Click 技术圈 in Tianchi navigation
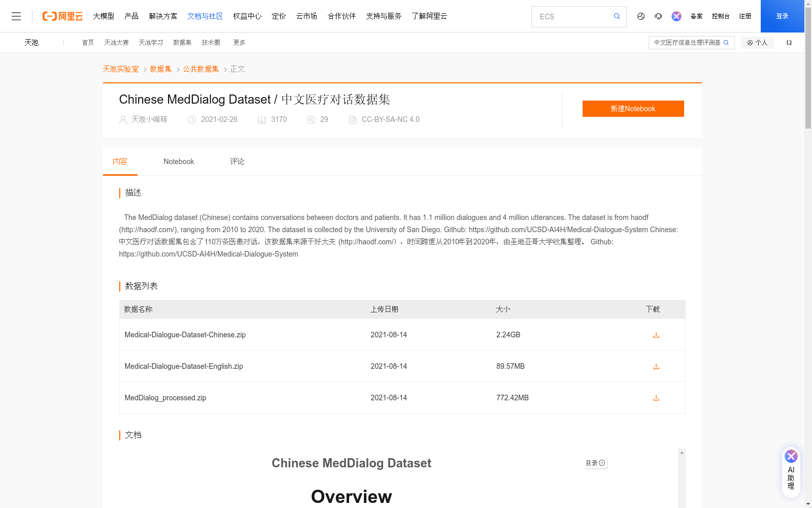This screenshot has width=812, height=508. pyautogui.click(x=211, y=43)
